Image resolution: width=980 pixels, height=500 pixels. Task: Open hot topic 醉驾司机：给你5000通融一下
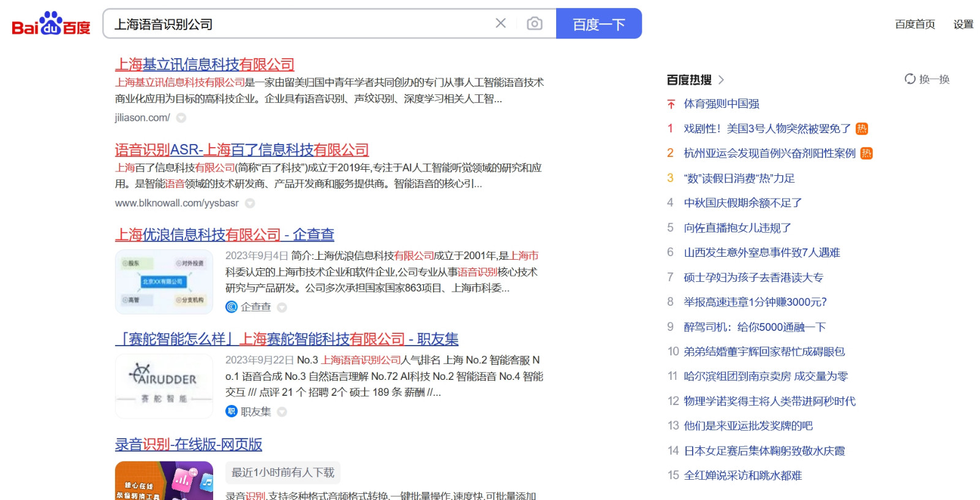click(755, 327)
